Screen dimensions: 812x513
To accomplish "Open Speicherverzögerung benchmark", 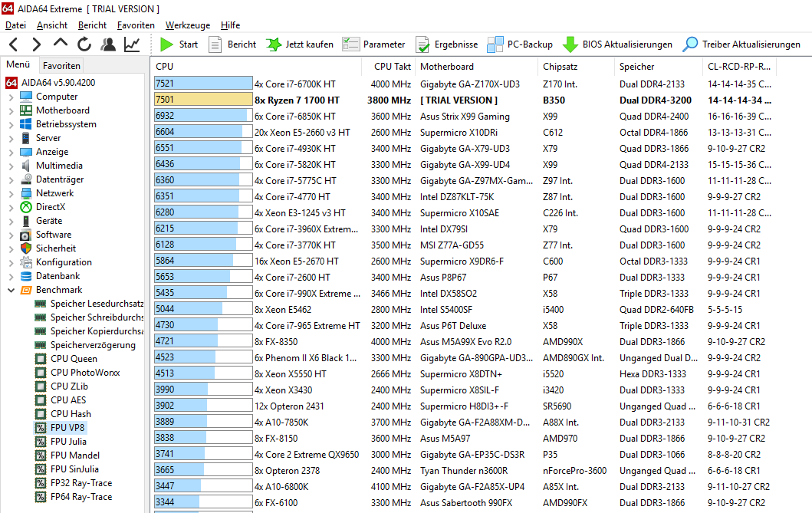I will (85, 345).
